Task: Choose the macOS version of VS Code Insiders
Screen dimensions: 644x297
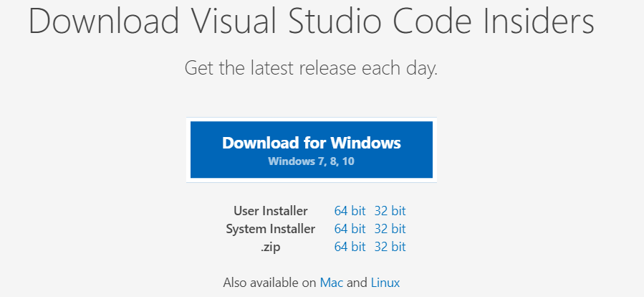Action: coord(332,283)
